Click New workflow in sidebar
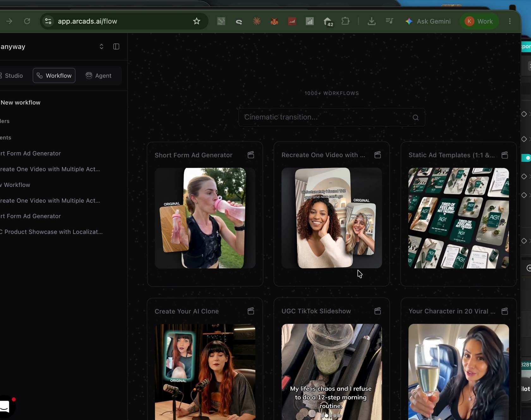 pos(21,102)
